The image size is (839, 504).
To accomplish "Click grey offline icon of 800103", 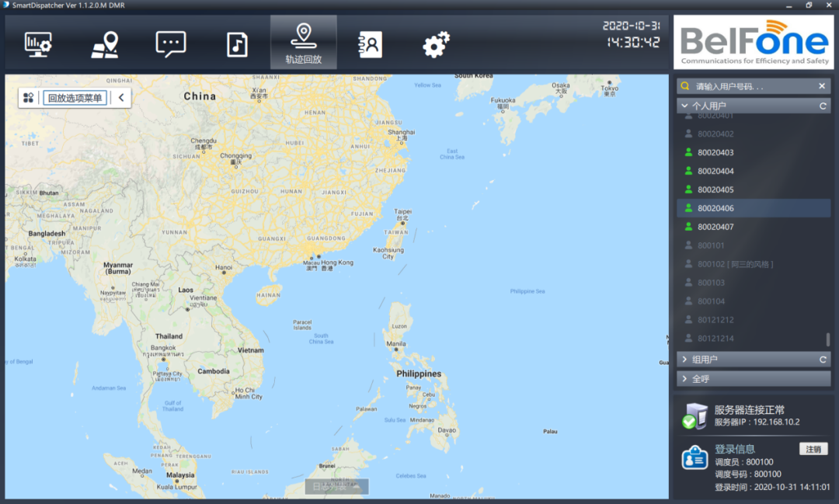I will [x=688, y=282].
